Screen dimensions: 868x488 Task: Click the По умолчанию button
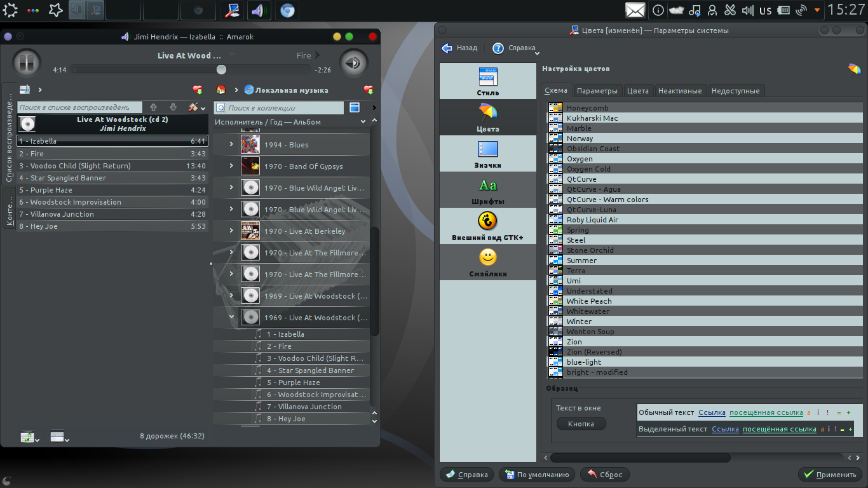(x=537, y=474)
